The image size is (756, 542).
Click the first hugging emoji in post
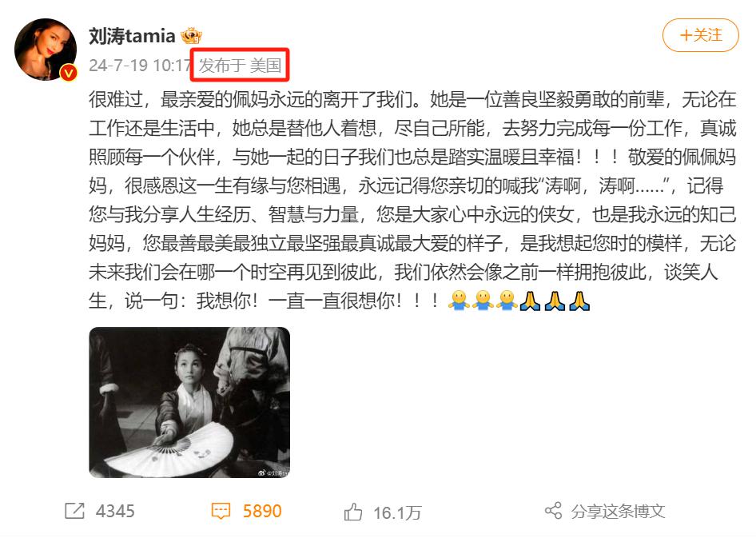pos(459,301)
